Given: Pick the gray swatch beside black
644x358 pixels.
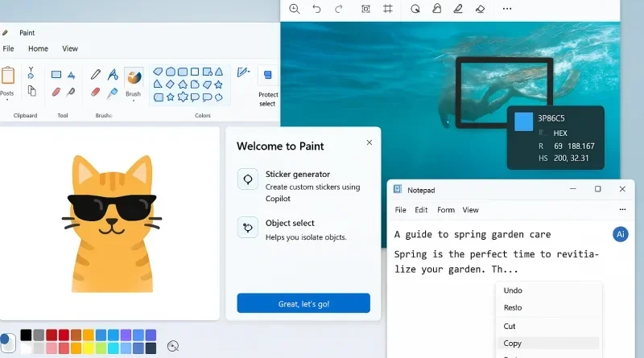Looking at the screenshot, I should point(39,335).
